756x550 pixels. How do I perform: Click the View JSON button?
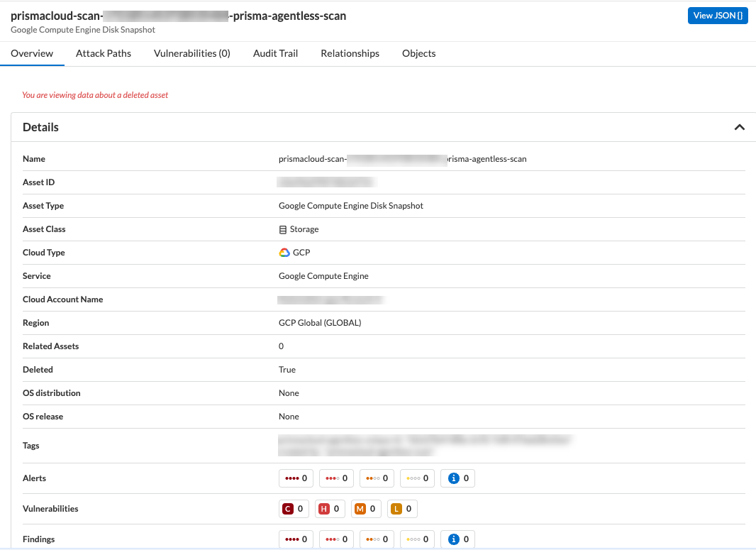(x=718, y=16)
